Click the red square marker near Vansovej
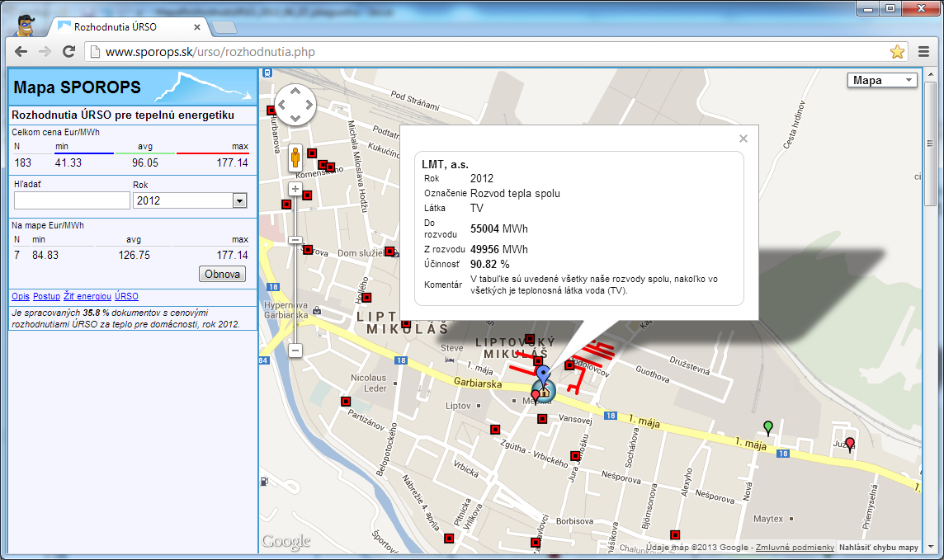Viewport: 944px width, 560px height. click(542, 419)
